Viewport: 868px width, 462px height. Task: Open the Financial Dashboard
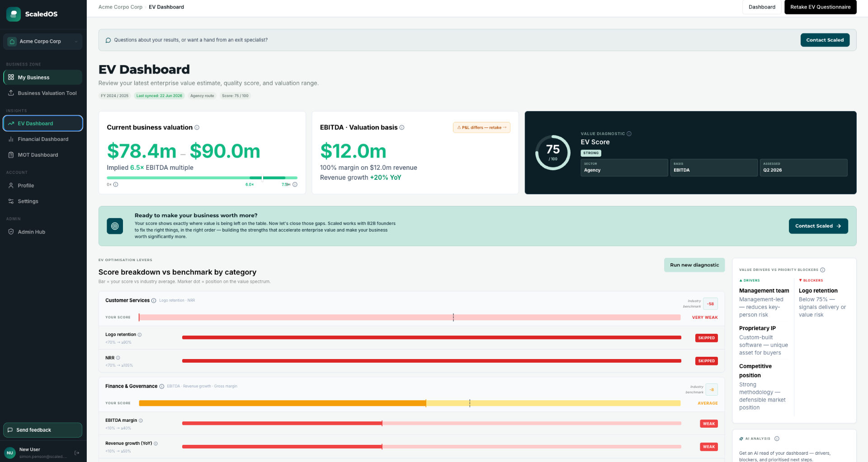pyautogui.click(x=43, y=139)
